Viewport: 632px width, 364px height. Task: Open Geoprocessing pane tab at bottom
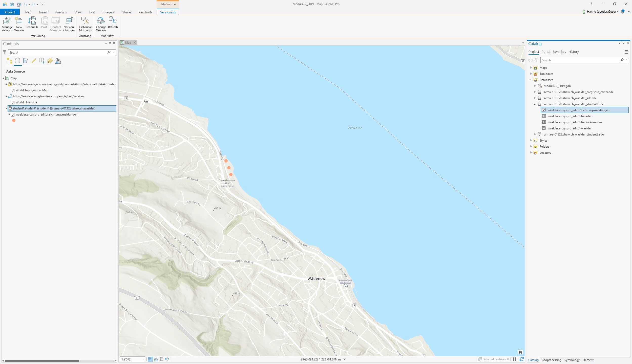pyautogui.click(x=551, y=360)
